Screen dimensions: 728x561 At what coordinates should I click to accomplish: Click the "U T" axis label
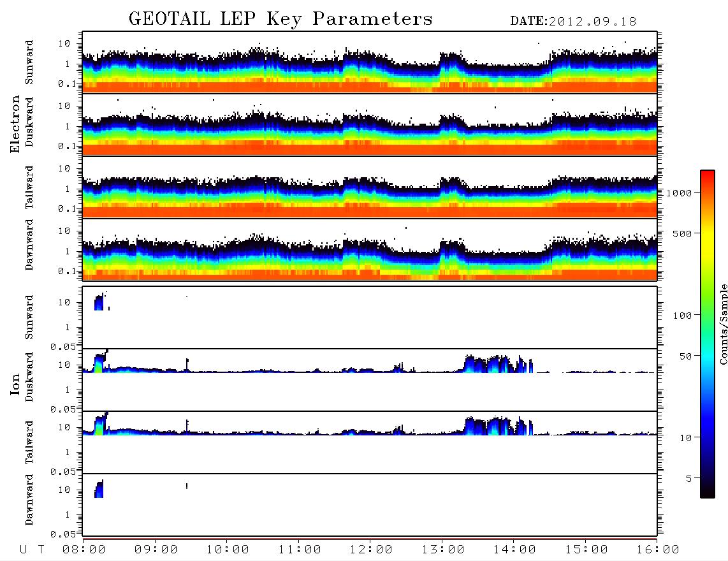[x=33, y=550]
